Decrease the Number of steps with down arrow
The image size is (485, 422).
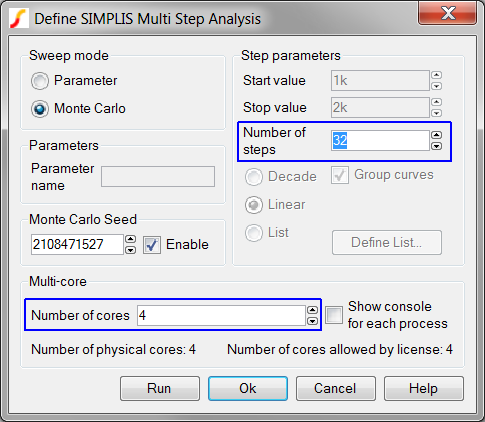pos(437,146)
